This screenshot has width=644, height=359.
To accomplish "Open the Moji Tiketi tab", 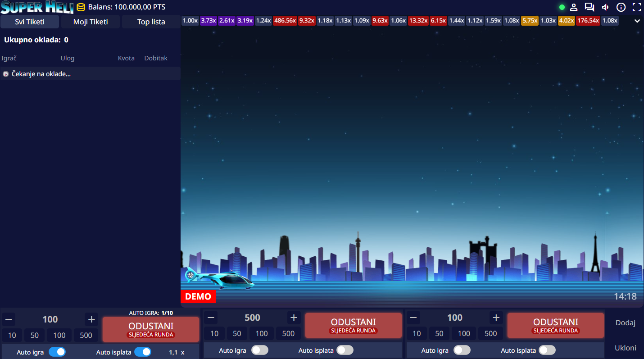I will click(91, 22).
